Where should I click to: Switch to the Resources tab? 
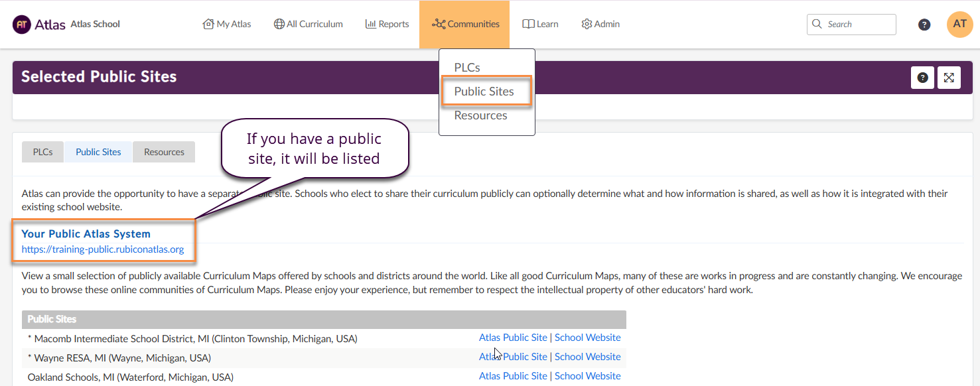point(164,152)
